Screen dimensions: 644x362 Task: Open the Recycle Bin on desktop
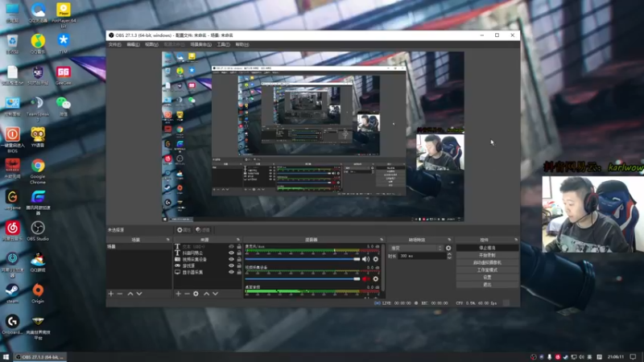coord(12,44)
